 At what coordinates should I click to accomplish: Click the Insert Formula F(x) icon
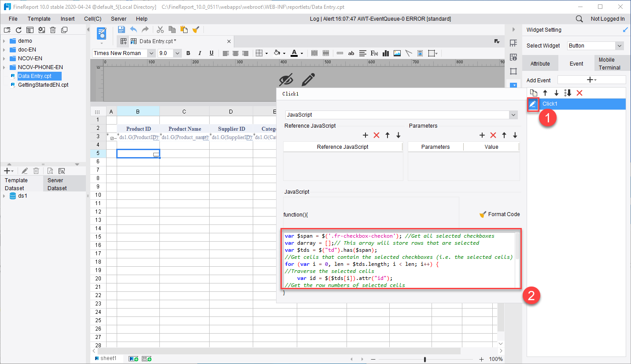pos(374,53)
